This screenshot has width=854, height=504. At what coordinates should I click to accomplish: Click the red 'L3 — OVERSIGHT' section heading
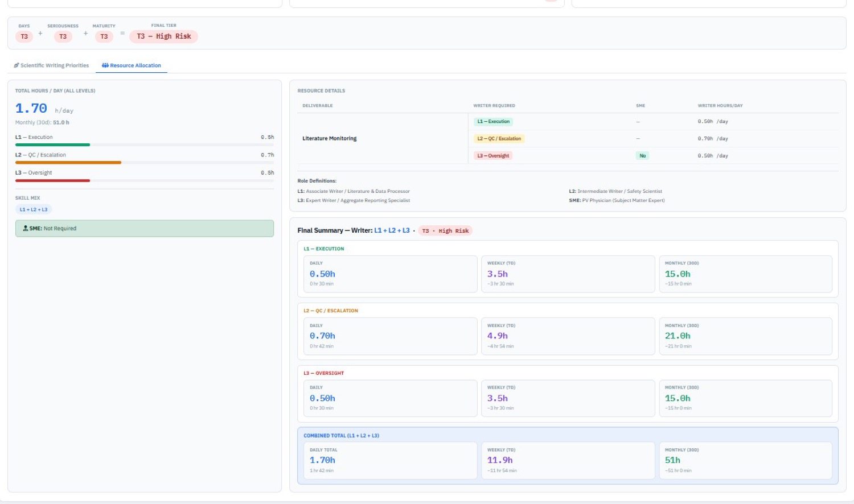click(x=324, y=373)
